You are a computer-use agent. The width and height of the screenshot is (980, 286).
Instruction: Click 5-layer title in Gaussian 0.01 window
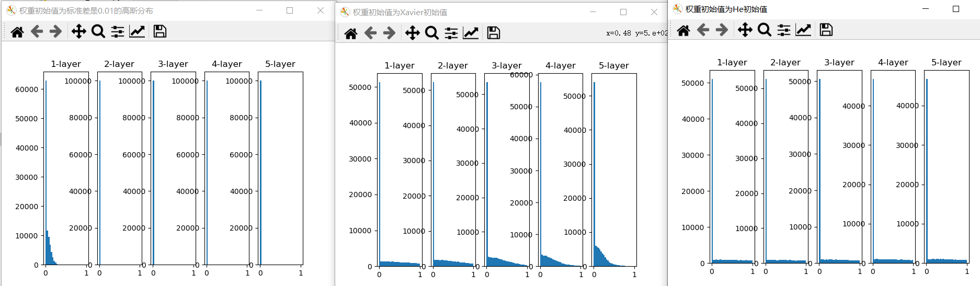click(280, 64)
